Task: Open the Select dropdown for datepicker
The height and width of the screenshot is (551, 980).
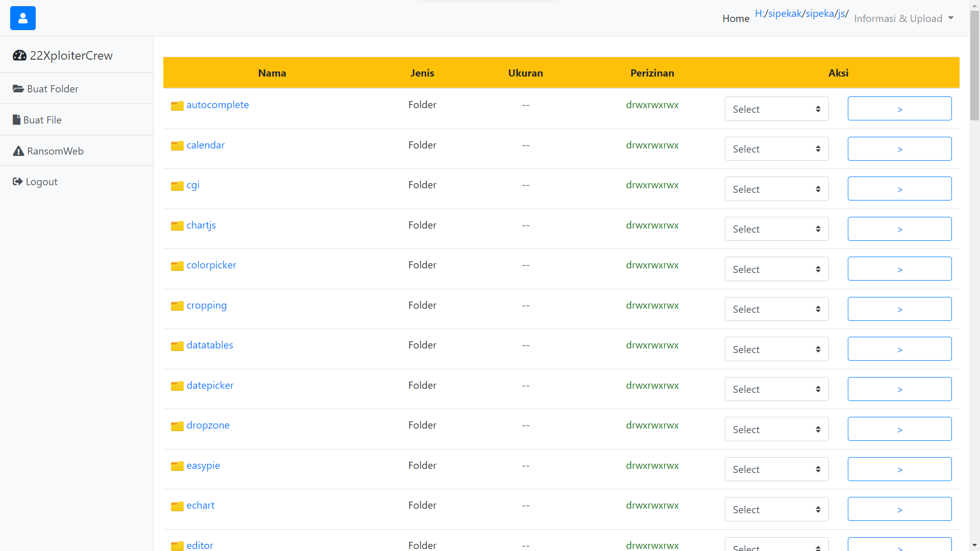Action: [x=776, y=389]
